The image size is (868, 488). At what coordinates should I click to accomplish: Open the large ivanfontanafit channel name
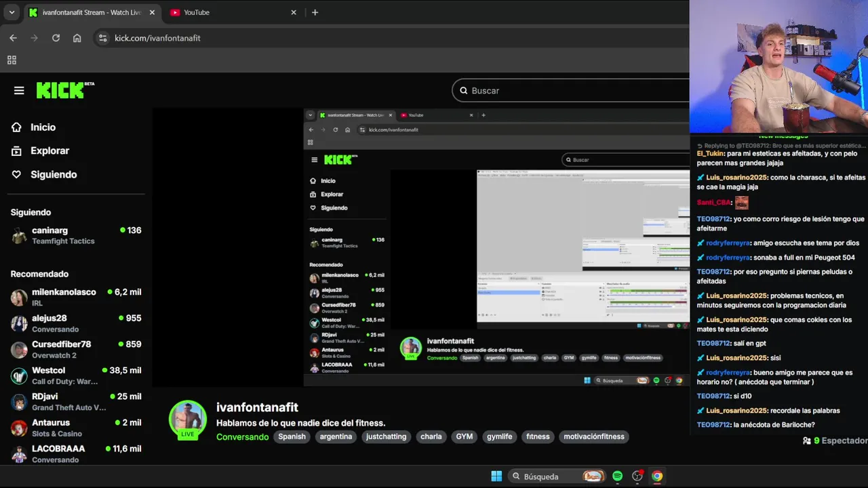(x=257, y=407)
